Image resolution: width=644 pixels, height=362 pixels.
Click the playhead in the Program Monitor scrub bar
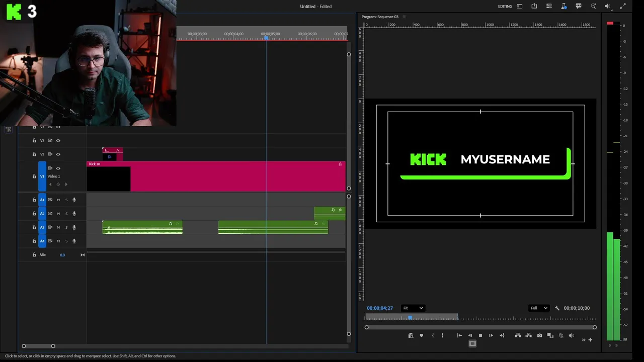pyautogui.click(x=410, y=318)
